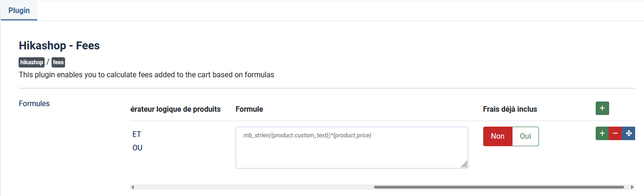Set Frais déjà inclus to Non
Screen dimensions: 644x196
click(x=498, y=136)
